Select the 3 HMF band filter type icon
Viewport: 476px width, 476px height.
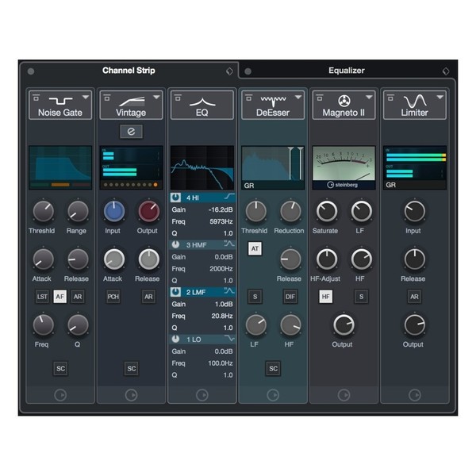click(229, 244)
